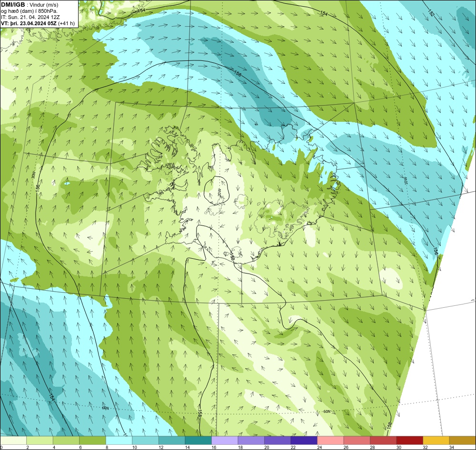476x450 pixels.
Task: Pick the medium purple 18–20 m/s swatch
Action: coord(251,440)
